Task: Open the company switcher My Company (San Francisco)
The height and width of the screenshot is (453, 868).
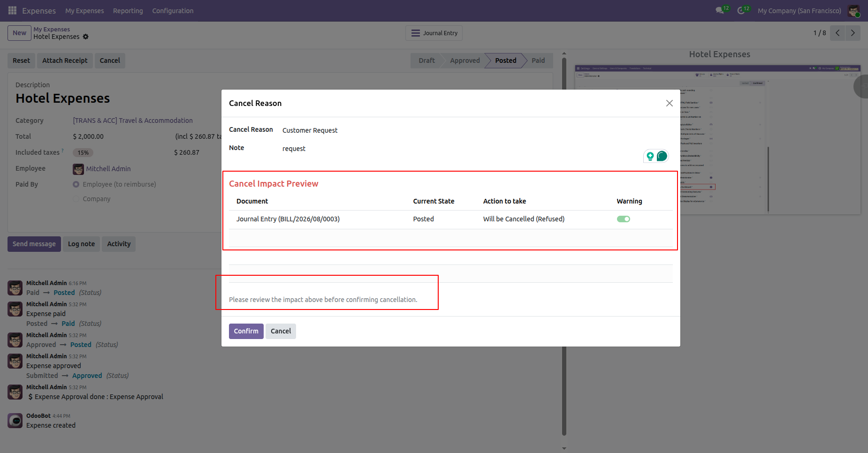Action: click(799, 11)
